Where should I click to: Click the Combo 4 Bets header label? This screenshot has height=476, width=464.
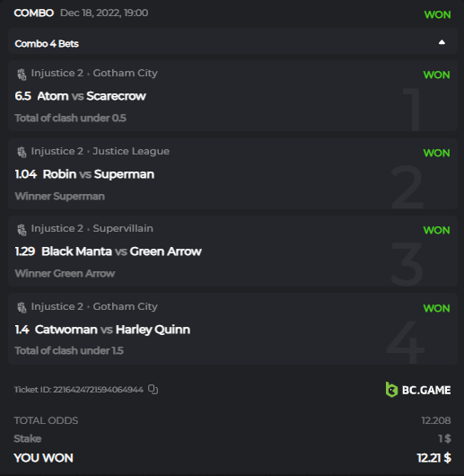[x=47, y=44]
